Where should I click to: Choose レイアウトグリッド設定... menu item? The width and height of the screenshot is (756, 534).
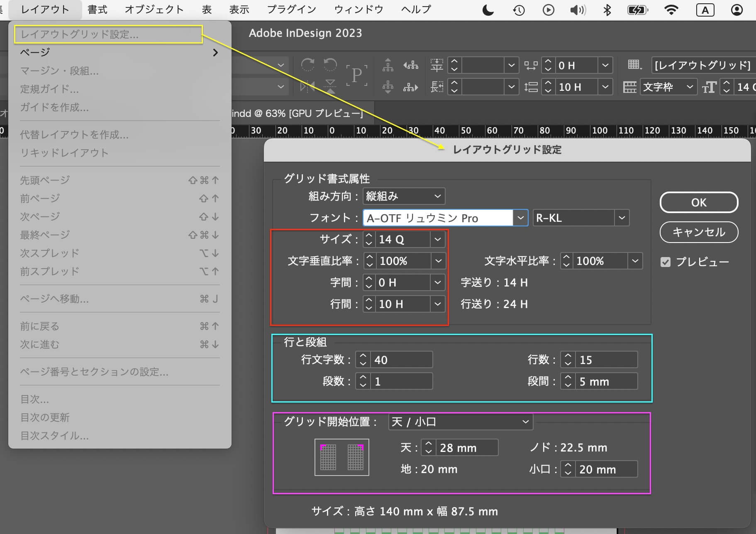pos(108,34)
